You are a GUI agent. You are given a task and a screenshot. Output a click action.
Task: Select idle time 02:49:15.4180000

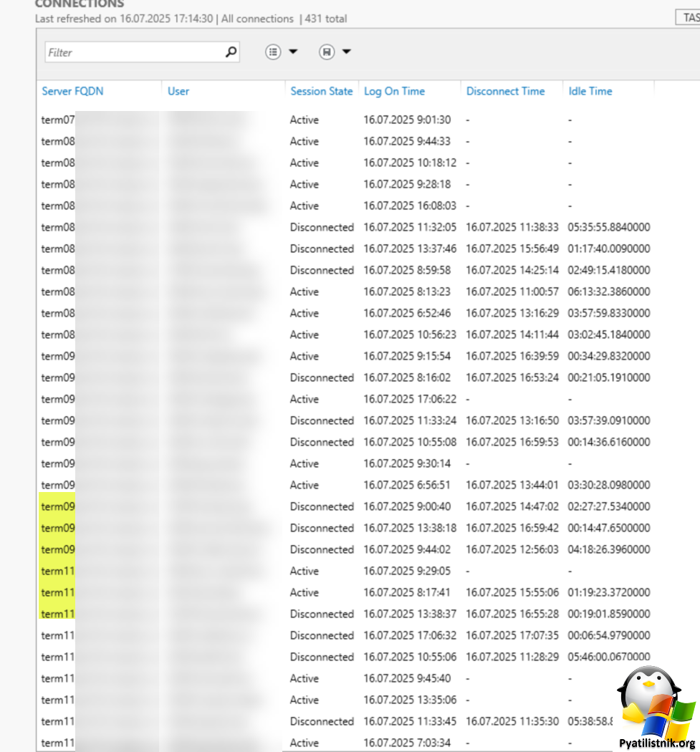609,271
